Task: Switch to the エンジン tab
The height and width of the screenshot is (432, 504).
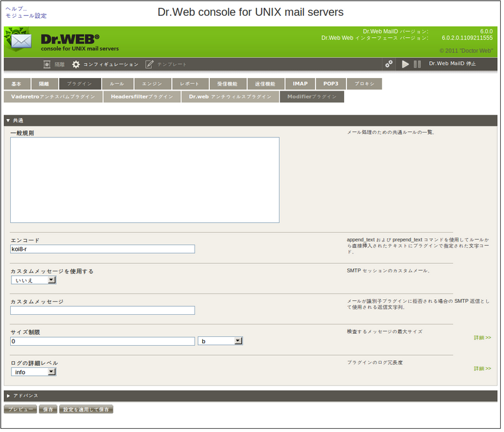Action: [152, 84]
